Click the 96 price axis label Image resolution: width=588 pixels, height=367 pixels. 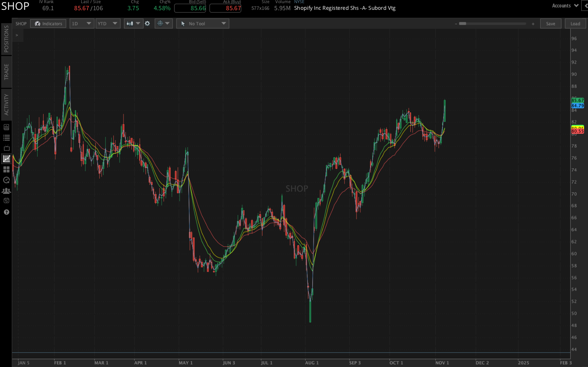574,38
